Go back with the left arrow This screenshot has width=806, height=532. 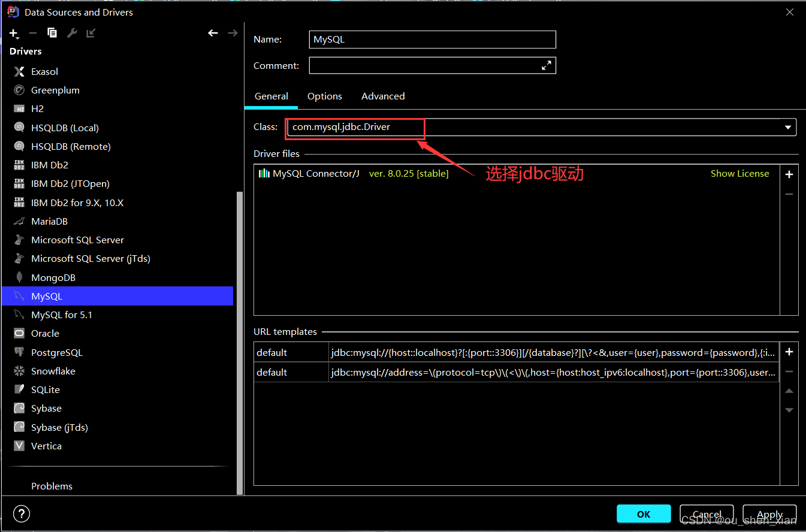pyautogui.click(x=213, y=33)
